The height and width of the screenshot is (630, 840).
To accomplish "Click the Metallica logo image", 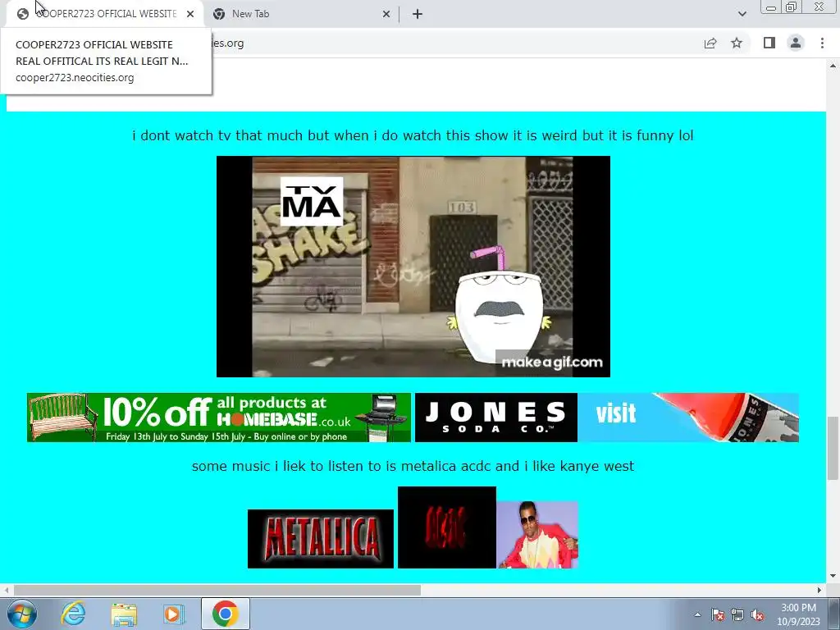I will click(x=321, y=538).
